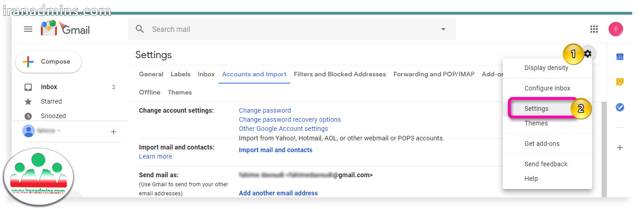Switch to the Labels tab
The height and width of the screenshot is (209, 644).
coord(180,74)
